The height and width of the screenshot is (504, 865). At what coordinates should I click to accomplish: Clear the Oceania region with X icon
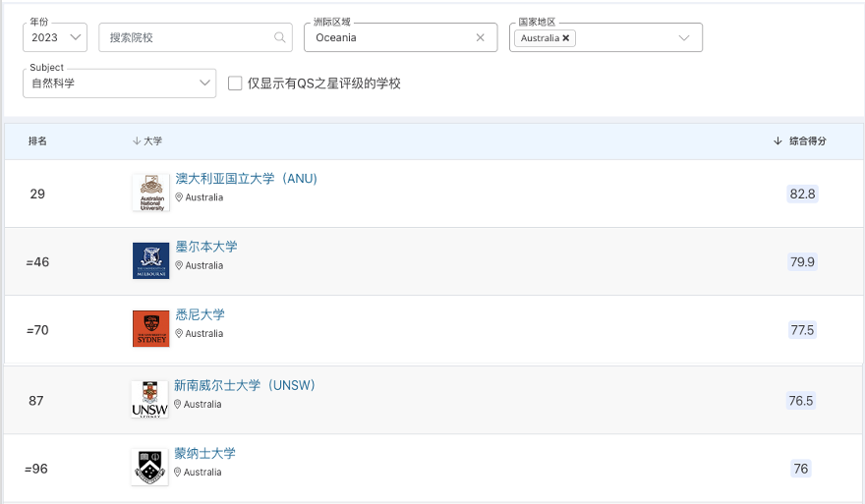480,37
